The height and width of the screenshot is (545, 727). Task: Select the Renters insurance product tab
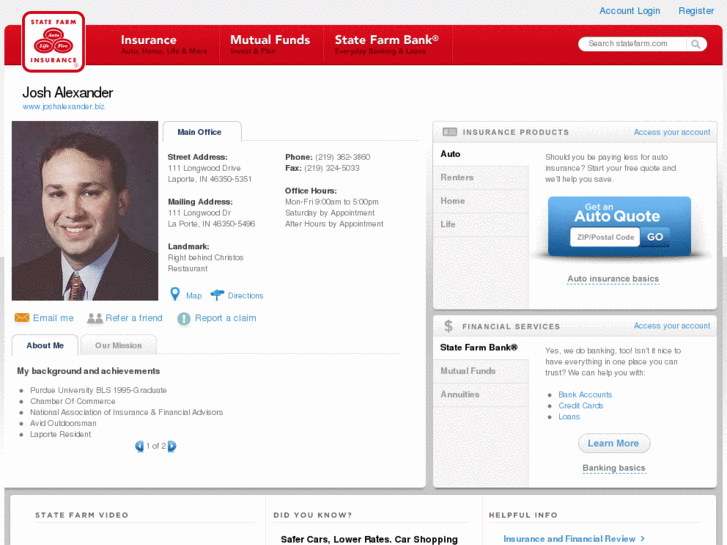click(481, 177)
